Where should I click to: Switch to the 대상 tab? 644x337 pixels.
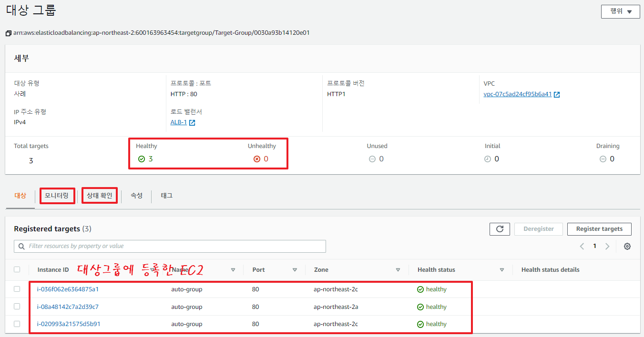click(x=20, y=196)
